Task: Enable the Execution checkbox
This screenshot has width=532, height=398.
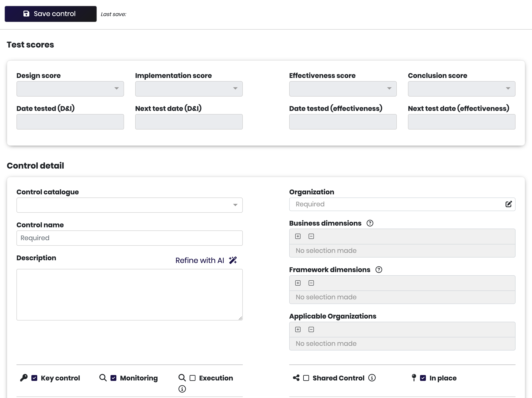Action: 192,378
